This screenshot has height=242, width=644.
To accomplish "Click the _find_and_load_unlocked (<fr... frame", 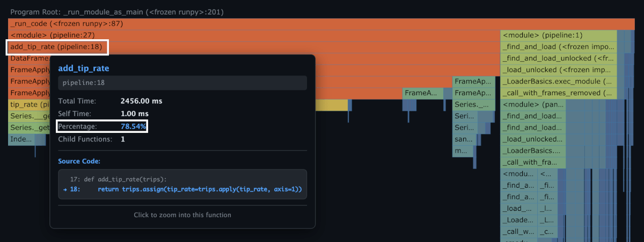I will 559,59.
